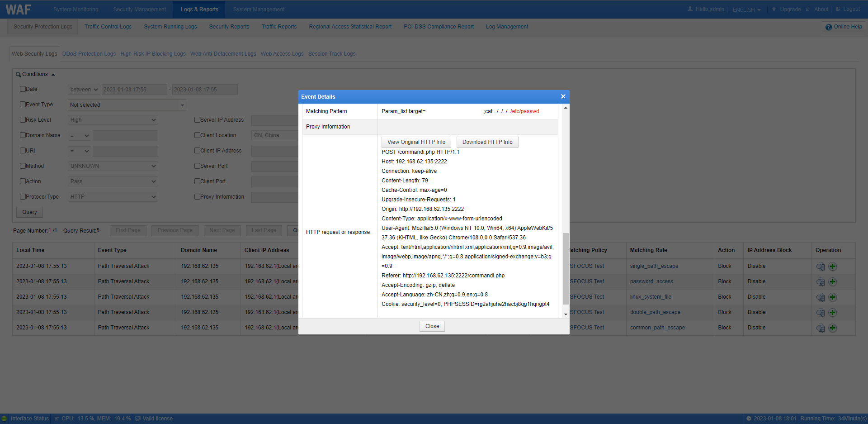Screen dimensions: 868x424
Task: Click Download HTTP Info button
Action: pyautogui.click(x=487, y=142)
